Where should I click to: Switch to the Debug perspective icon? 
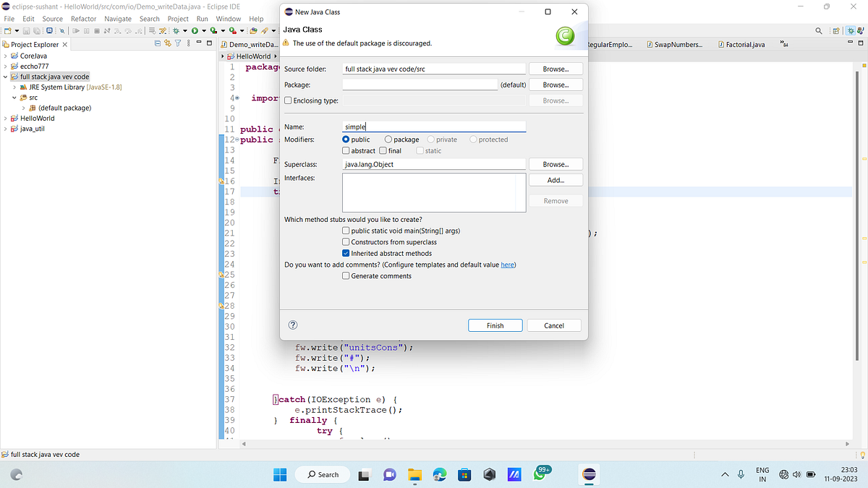[x=851, y=30]
